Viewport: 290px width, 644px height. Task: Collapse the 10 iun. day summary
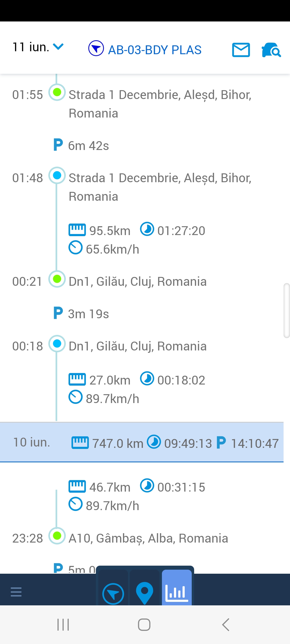coord(142,442)
